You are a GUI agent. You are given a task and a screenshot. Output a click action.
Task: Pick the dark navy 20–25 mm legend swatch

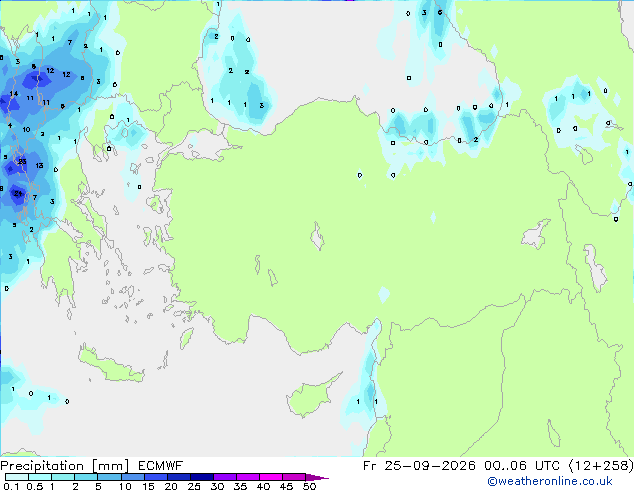pyautogui.click(x=179, y=477)
